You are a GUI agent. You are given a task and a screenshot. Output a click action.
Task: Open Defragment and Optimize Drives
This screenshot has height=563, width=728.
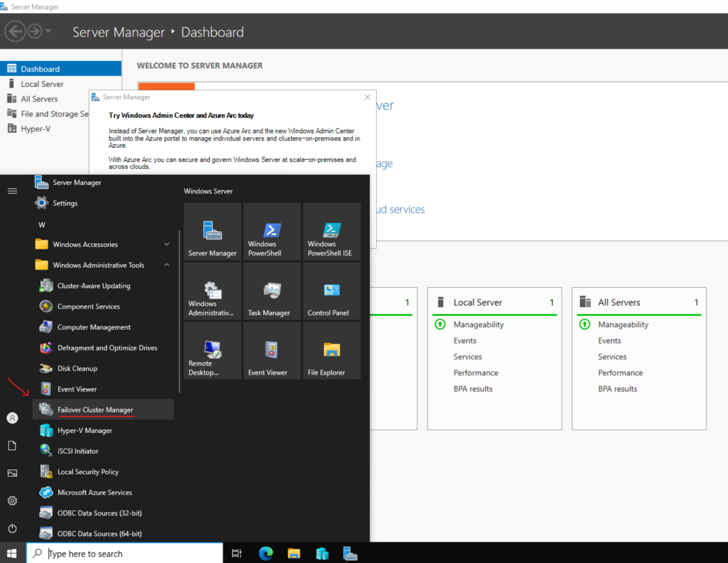(x=107, y=348)
